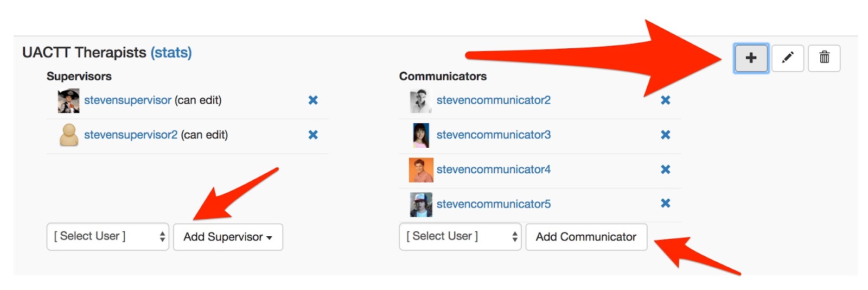
Task: Click stevensupervisor's avatar thumbnail
Action: coord(69,101)
